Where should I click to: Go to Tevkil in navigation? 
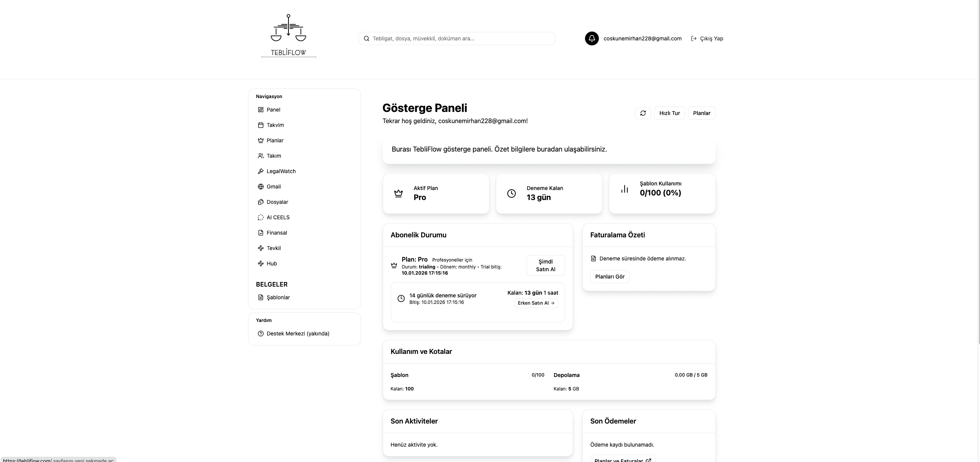coord(273,248)
